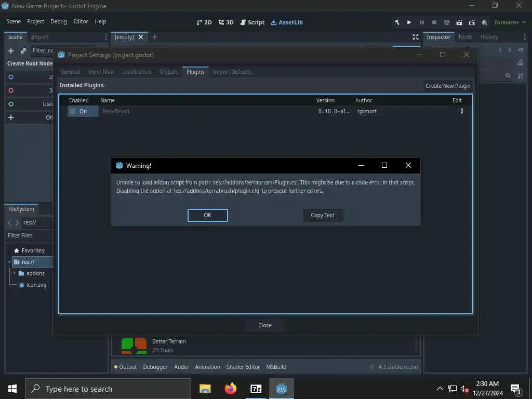Open the Inspector dock options menu
This screenshot has width=532, height=399.
[x=525, y=37]
